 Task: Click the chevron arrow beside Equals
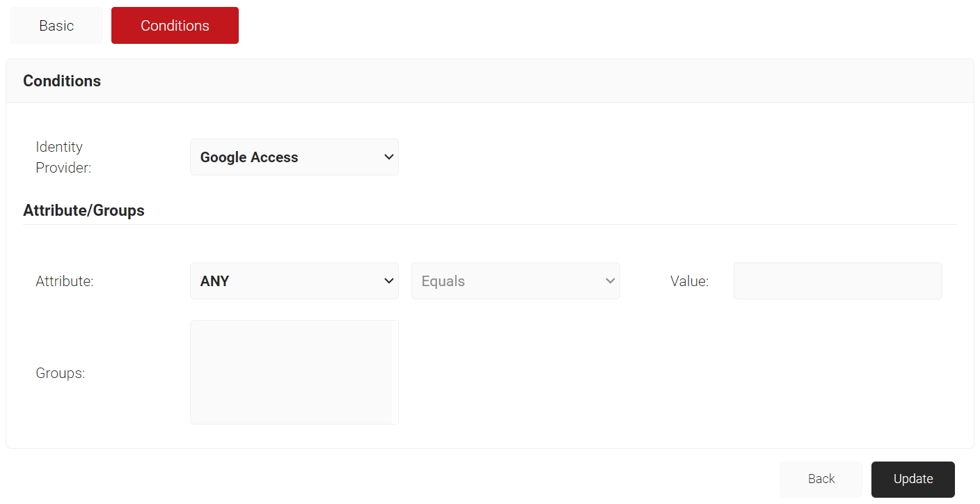[x=610, y=281]
